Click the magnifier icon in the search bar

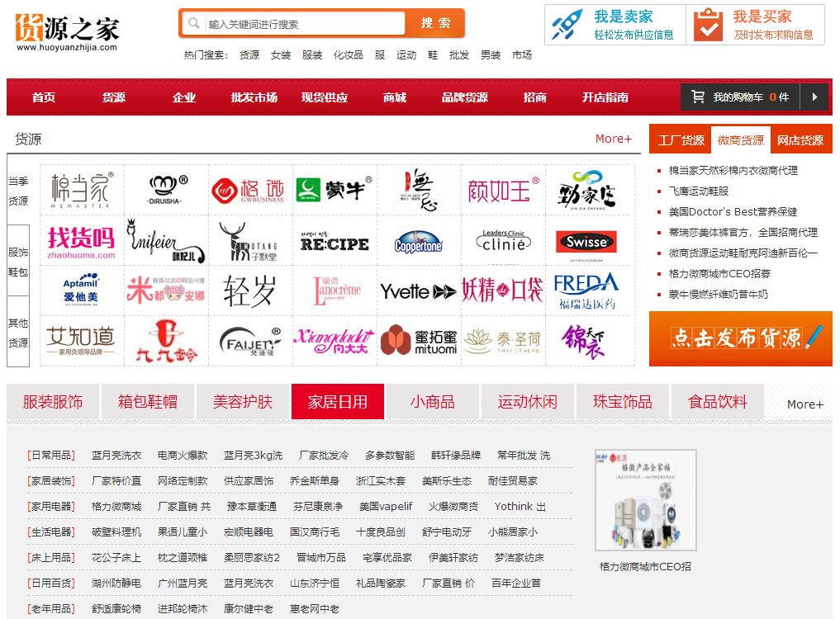(x=193, y=22)
